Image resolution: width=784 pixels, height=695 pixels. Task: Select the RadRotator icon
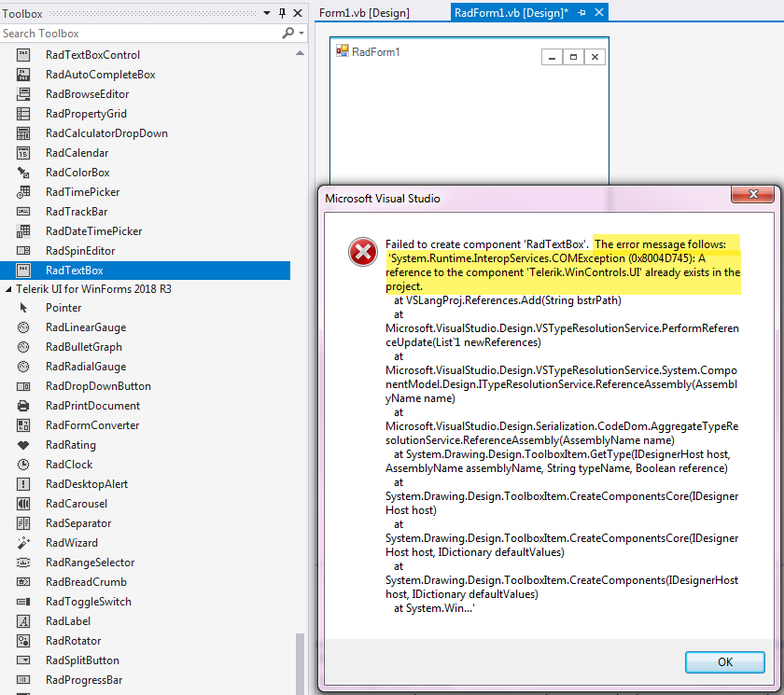tap(23, 641)
